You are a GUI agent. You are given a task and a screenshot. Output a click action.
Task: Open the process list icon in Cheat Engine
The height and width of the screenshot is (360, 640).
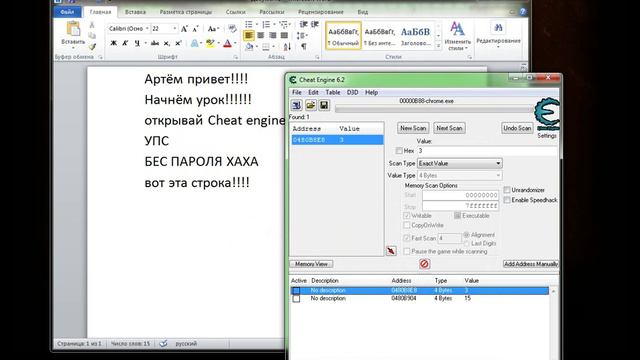[297, 105]
